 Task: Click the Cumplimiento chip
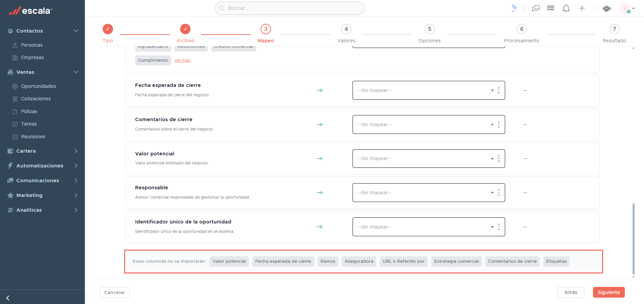click(153, 60)
